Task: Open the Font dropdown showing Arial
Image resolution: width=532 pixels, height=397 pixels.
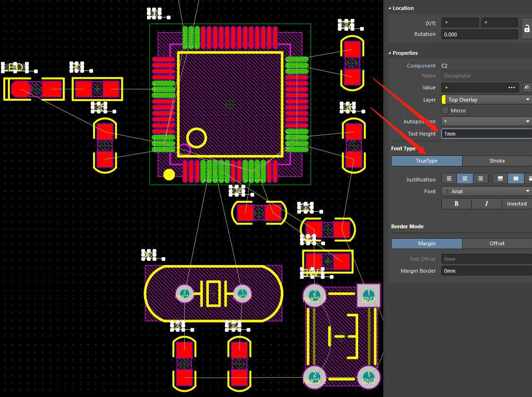Action: (x=487, y=191)
